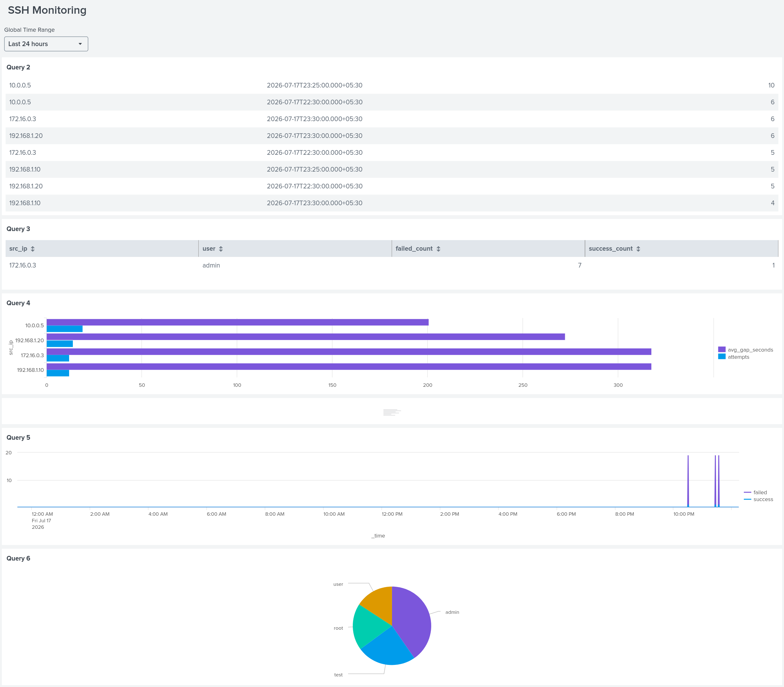Toggle the failed series in the legend
Viewport: 784px width, 687px height.
click(755, 492)
